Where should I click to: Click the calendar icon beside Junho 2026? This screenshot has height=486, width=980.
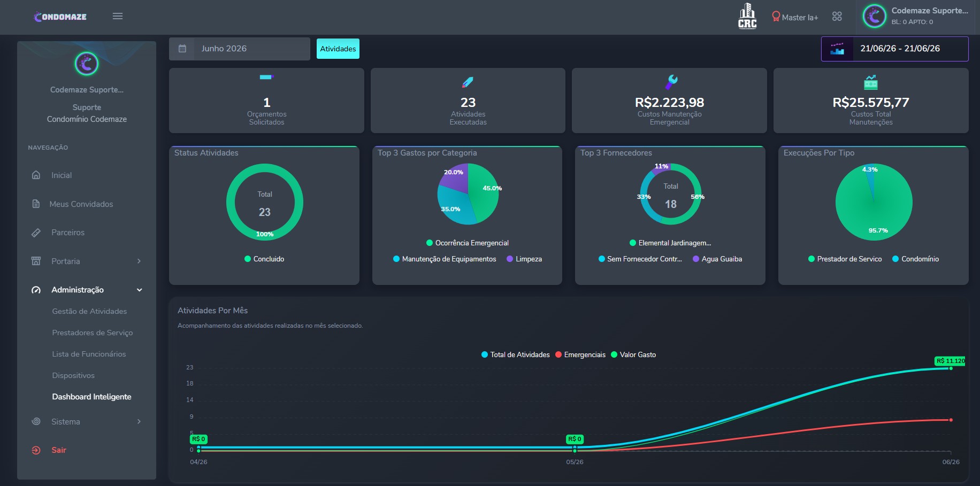tap(182, 49)
